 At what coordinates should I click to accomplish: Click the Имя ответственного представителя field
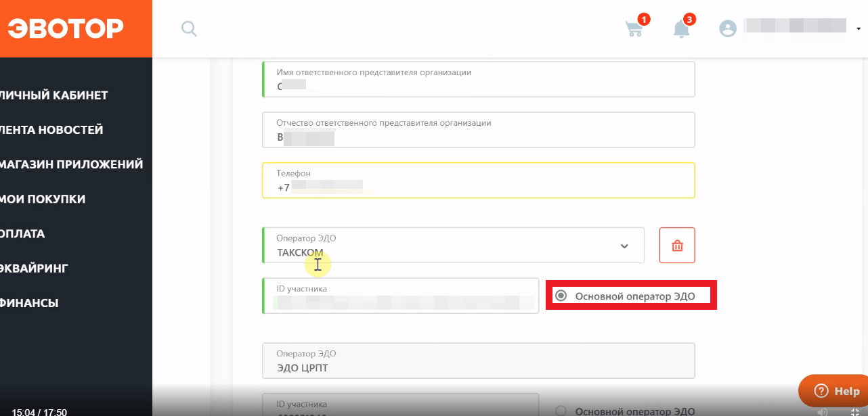tap(478, 79)
